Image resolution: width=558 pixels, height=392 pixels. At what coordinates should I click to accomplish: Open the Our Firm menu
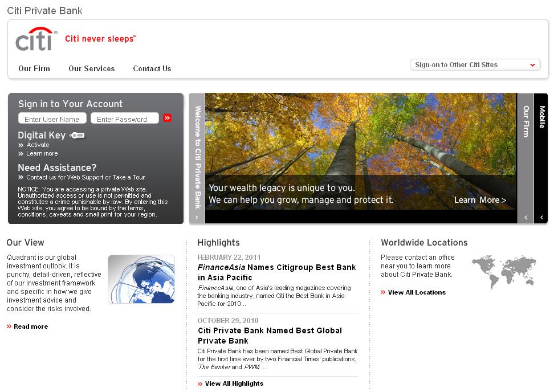[x=34, y=68]
